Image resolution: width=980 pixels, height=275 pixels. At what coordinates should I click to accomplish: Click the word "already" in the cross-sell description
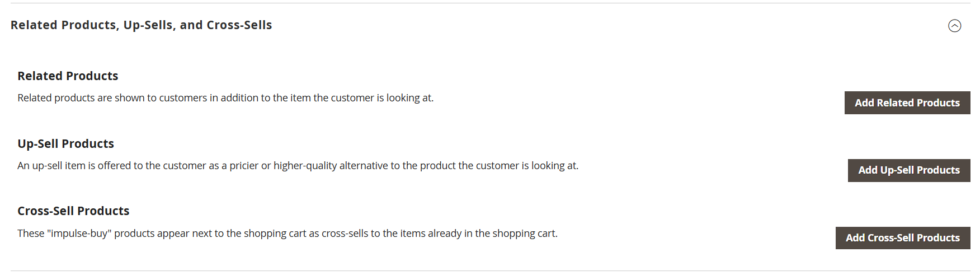pos(444,234)
